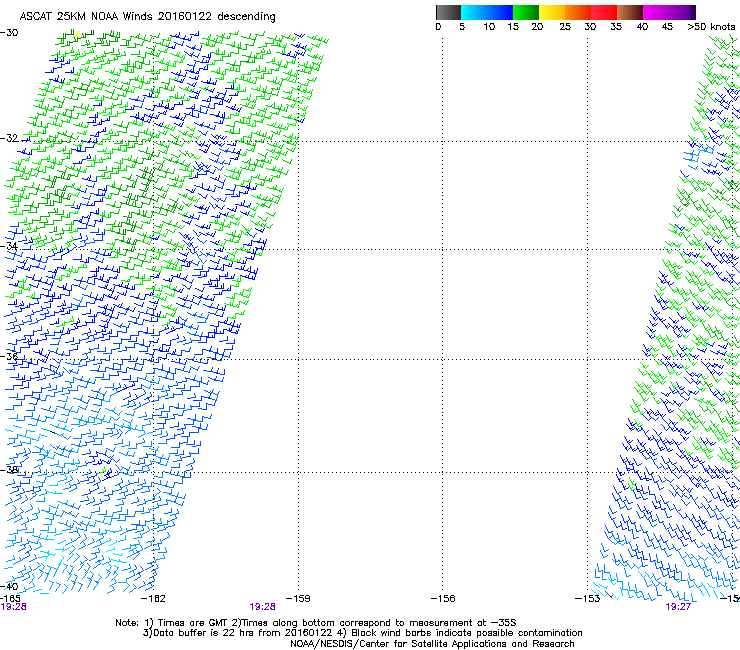Click the '10' legend scale label
740x650 pixels.
coord(489,27)
